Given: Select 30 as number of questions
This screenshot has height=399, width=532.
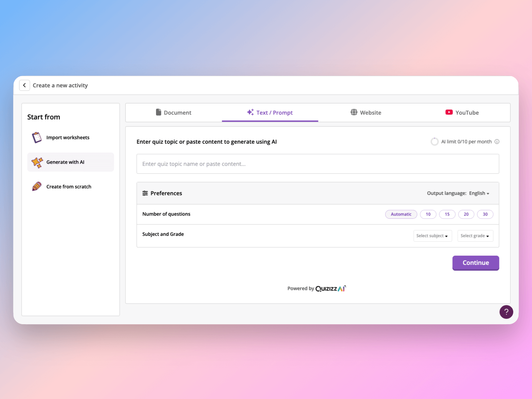Looking at the screenshot, I should coord(485,214).
